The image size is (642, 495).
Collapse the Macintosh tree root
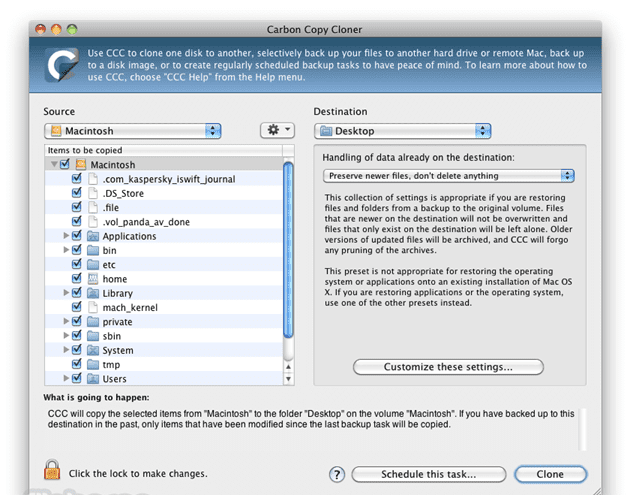(54, 164)
